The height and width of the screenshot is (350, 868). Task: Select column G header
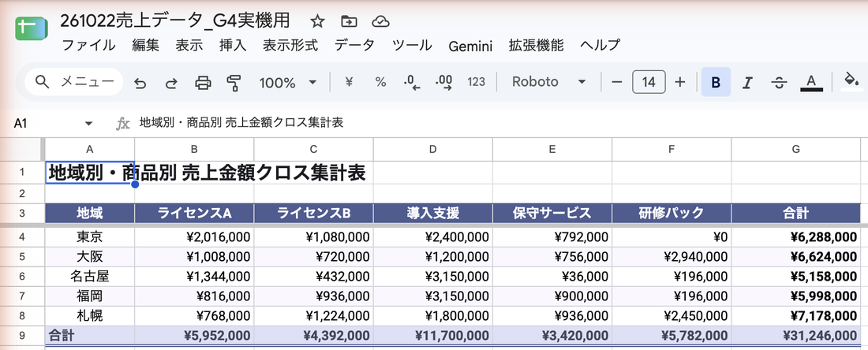coord(796,149)
